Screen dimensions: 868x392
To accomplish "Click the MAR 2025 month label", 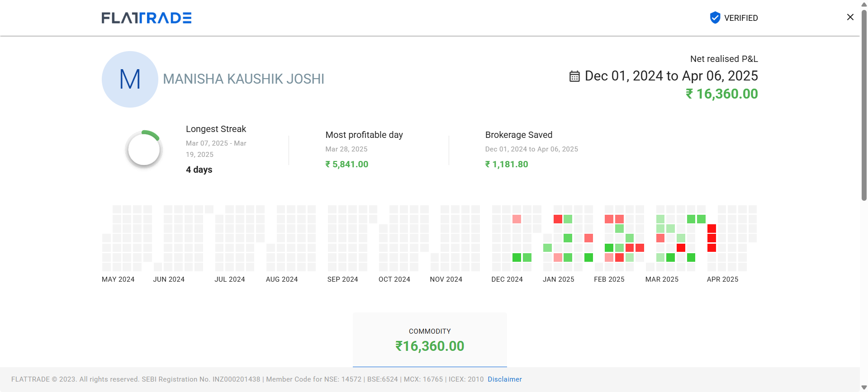I will point(661,279).
